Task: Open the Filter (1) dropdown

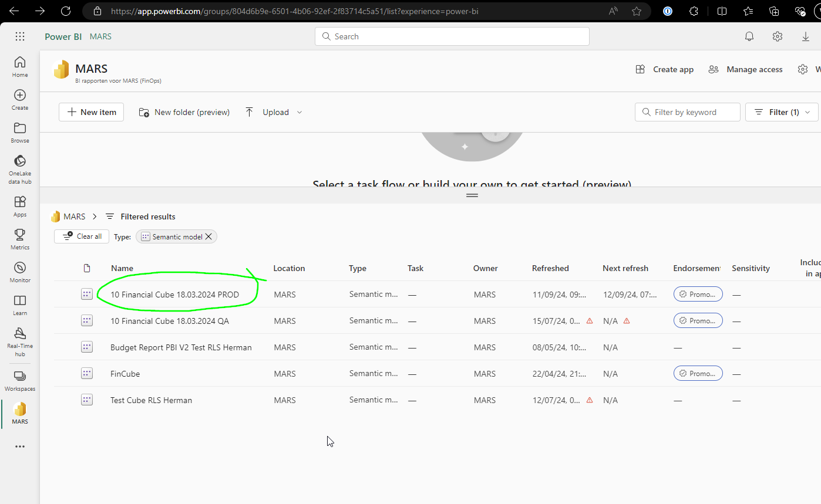Action: coord(782,112)
